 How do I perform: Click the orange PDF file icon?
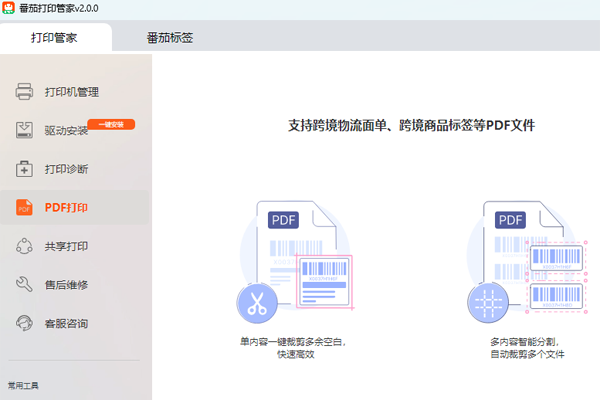pos(25,207)
